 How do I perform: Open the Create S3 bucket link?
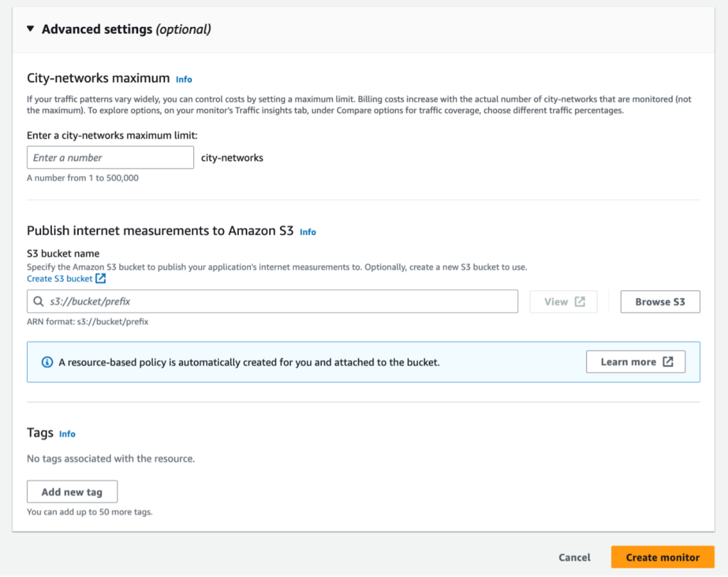(59, 278)
